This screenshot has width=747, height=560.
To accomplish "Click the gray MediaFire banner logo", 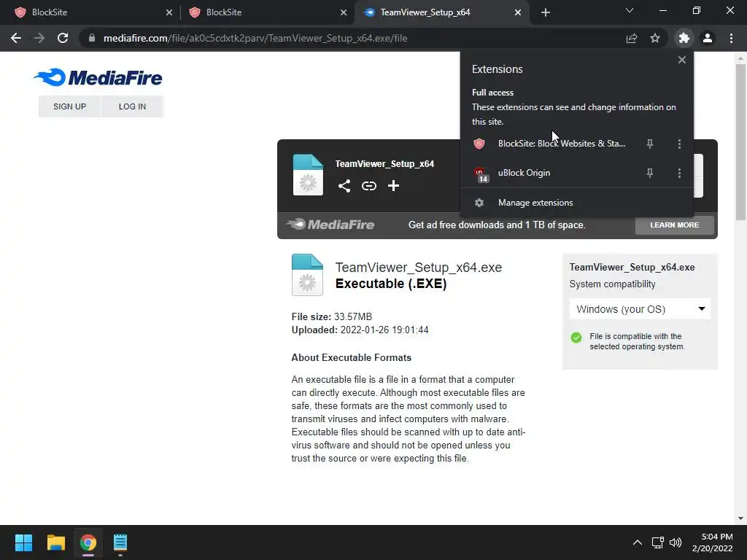I will click(330, 225).
